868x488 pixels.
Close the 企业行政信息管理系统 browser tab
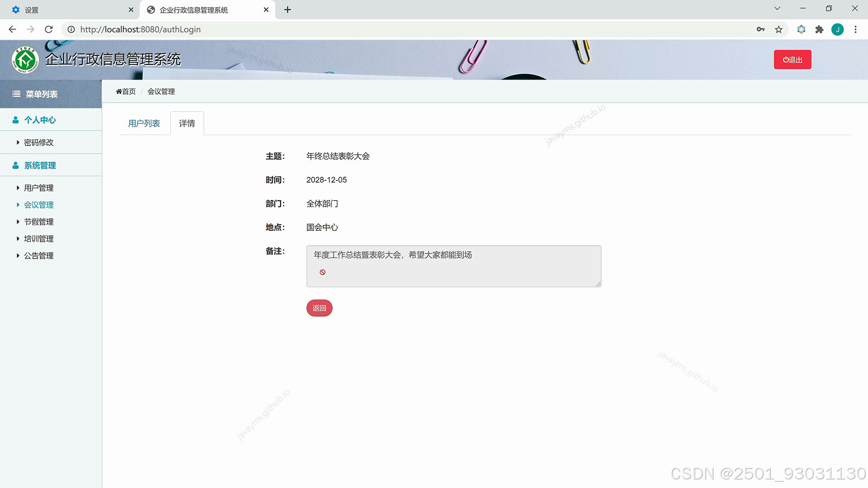pyautogui.click(x=266, y=9)
